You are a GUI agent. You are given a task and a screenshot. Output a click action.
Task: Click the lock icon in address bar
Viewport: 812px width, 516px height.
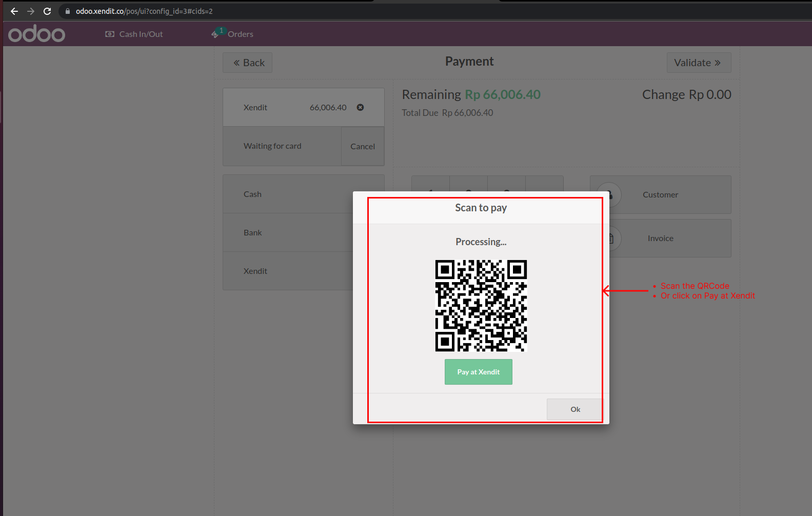pyautogui.click(x=67, y=11)
